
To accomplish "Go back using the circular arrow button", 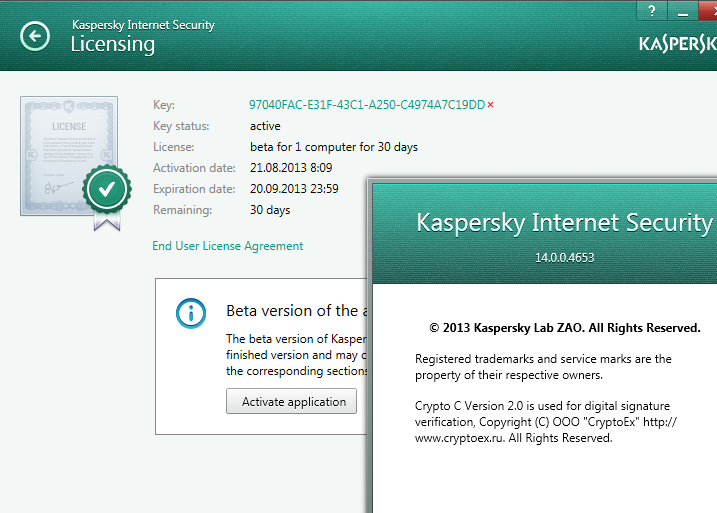I will (35, 36).
